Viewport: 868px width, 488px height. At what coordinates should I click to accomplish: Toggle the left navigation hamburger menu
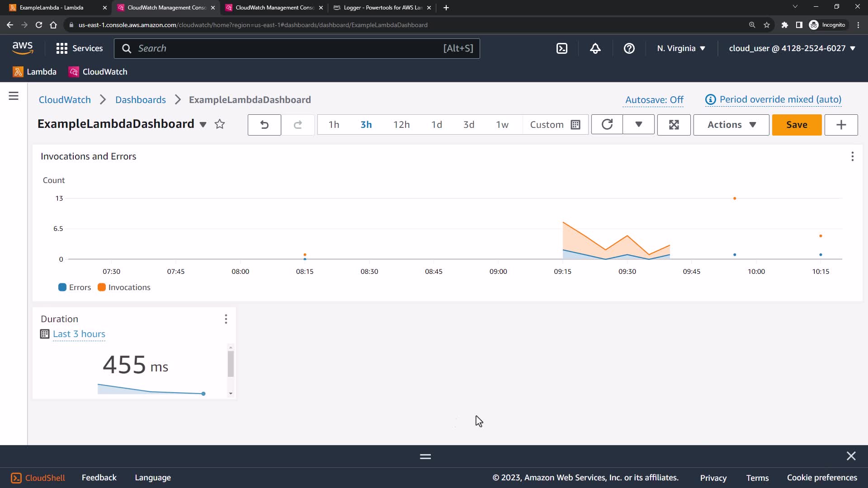pyautogui.click(x=14, y=96)
